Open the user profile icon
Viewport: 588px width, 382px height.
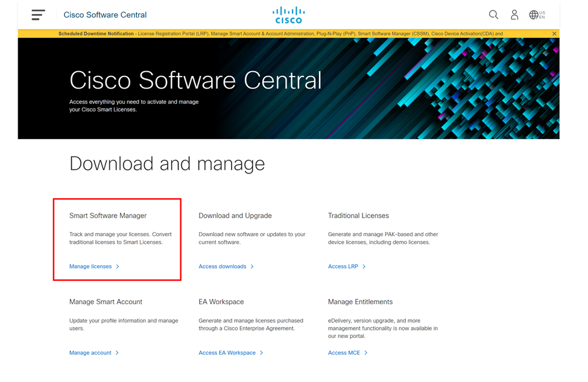point(514,14)
